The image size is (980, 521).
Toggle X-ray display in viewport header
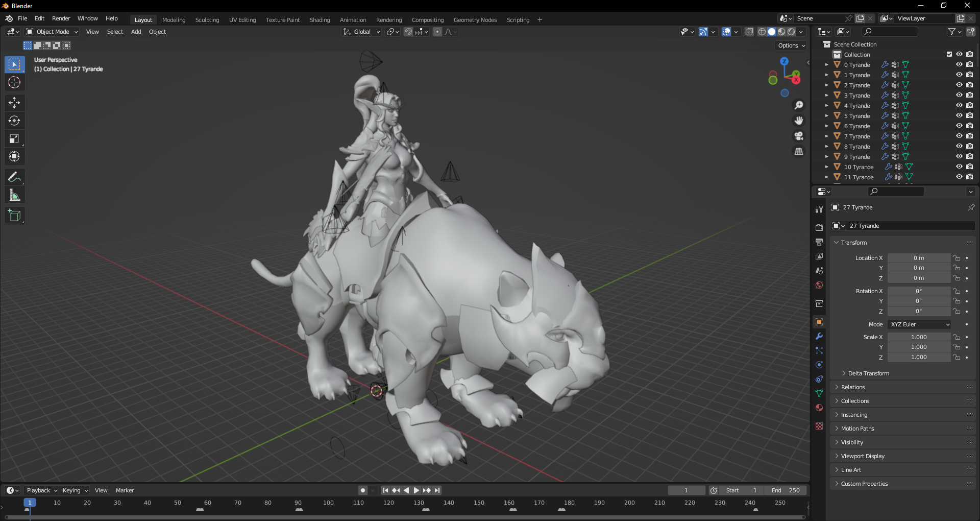749,32
